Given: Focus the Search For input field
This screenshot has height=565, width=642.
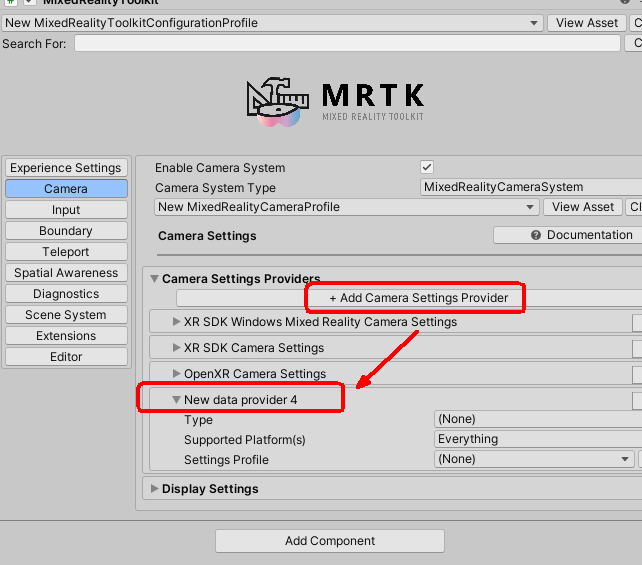Looking at the screenshot, I should 347,43.
